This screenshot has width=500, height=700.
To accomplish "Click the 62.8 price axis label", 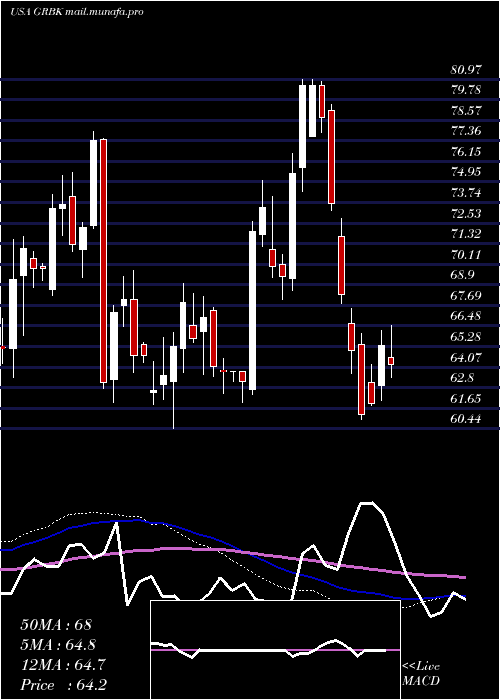I will (462, 378).
